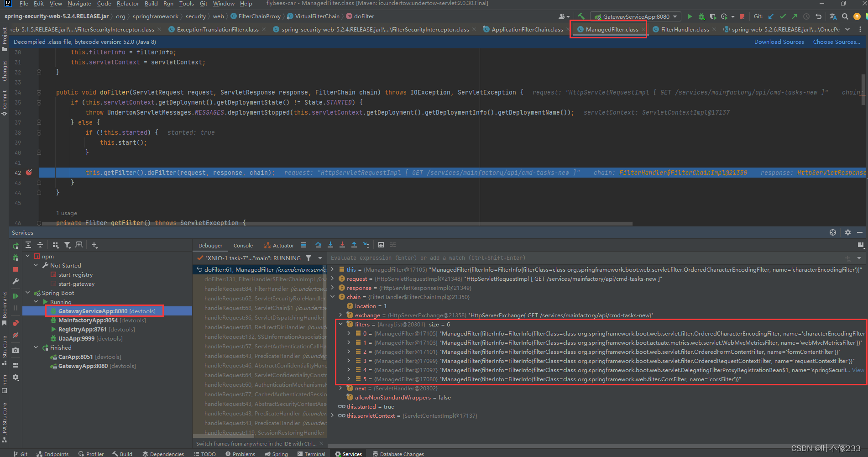868x457 pixels.
Task: Click the Add Service plus icon
Action: (94, 245)
